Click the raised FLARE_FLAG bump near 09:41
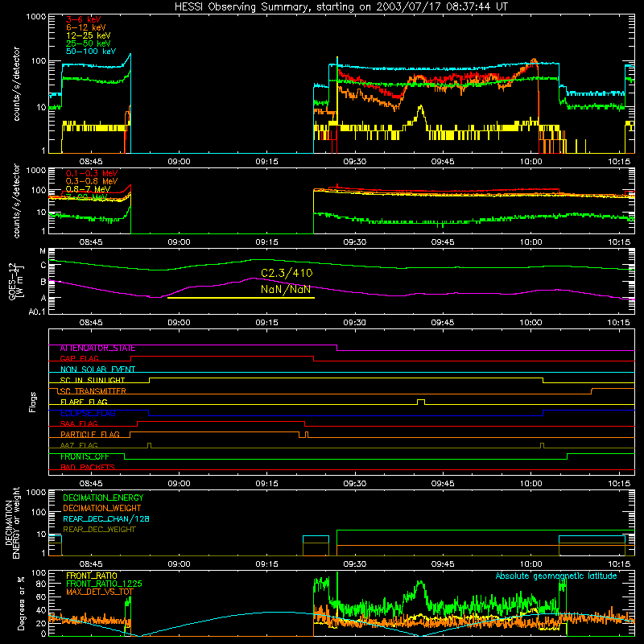The image size is (644, 644). tap(421, 402)
